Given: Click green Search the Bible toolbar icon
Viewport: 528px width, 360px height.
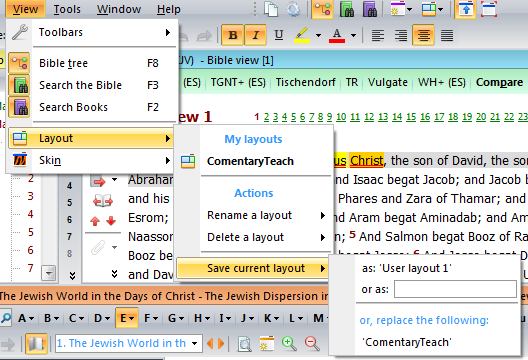Looking at the screenshot, I should tap(346, 9).
